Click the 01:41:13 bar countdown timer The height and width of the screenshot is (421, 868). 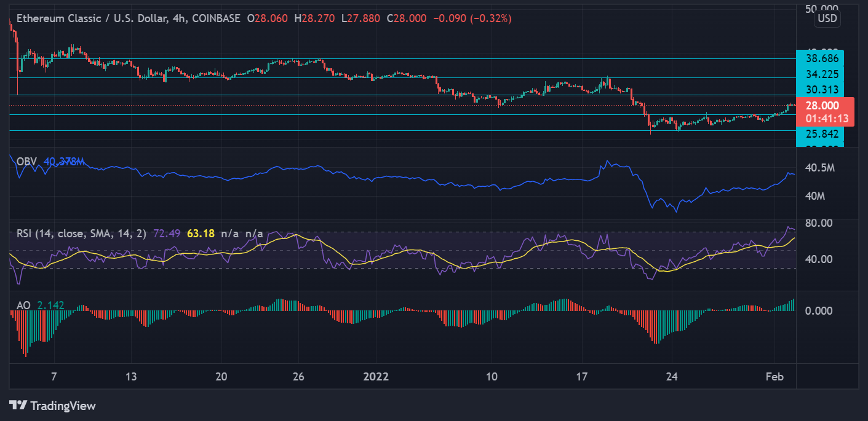829,119
